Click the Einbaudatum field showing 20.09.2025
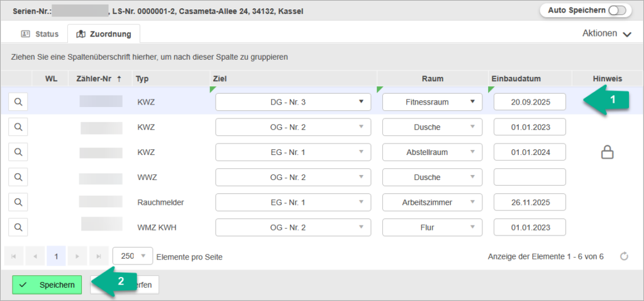 click(530, 101)
